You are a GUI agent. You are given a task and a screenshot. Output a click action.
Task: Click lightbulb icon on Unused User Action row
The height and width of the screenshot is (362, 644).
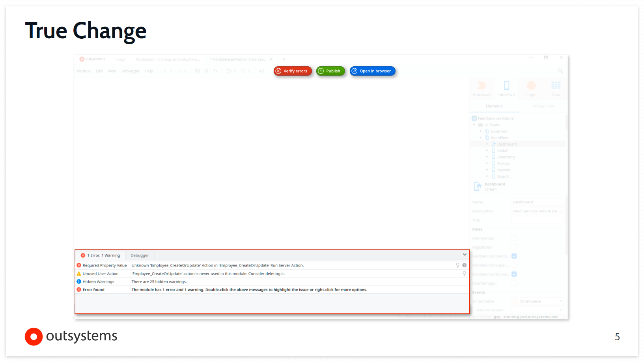pos(465,274)
